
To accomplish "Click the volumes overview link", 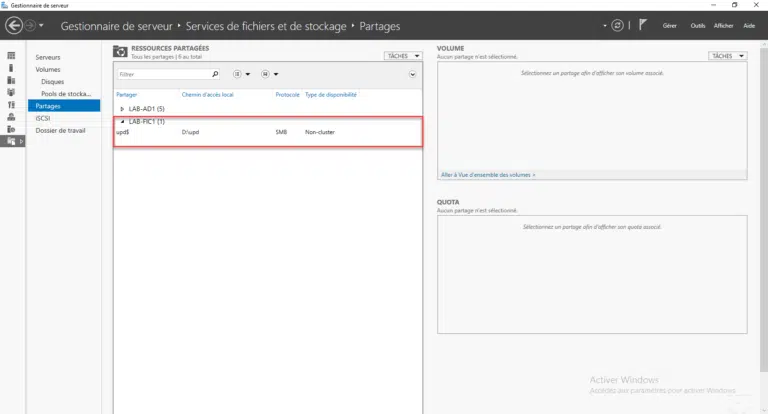I will (x=488, y=174).
